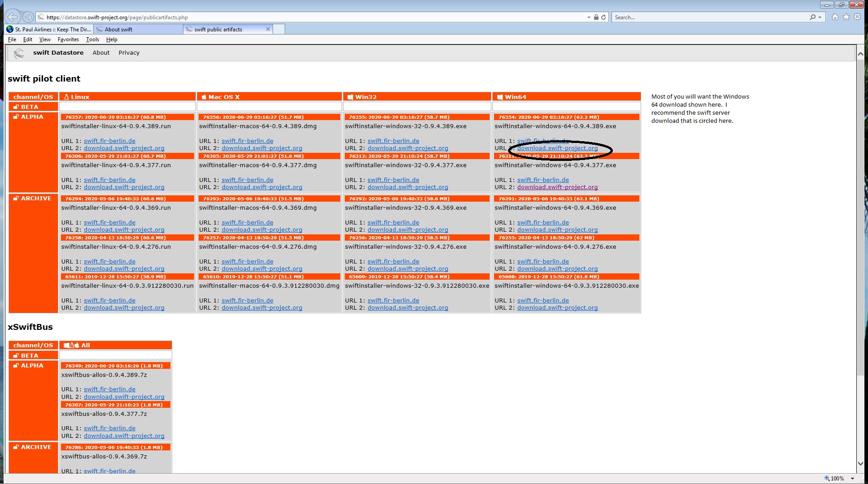Viewport: 868px width, 484px height.
Task: Click download.swift-project.org link for macos-64-0.9.4.389.dmg
Action: pyautogui.click(x=262, y=148)
